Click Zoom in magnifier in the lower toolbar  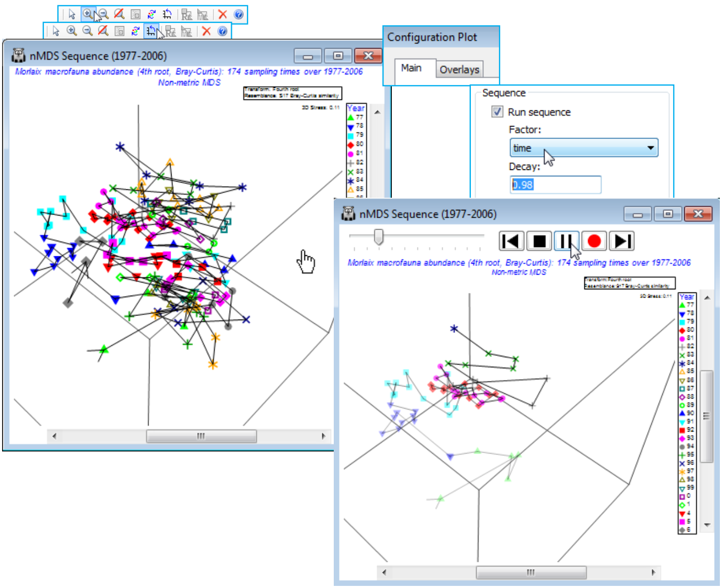[x=72, y=31]
